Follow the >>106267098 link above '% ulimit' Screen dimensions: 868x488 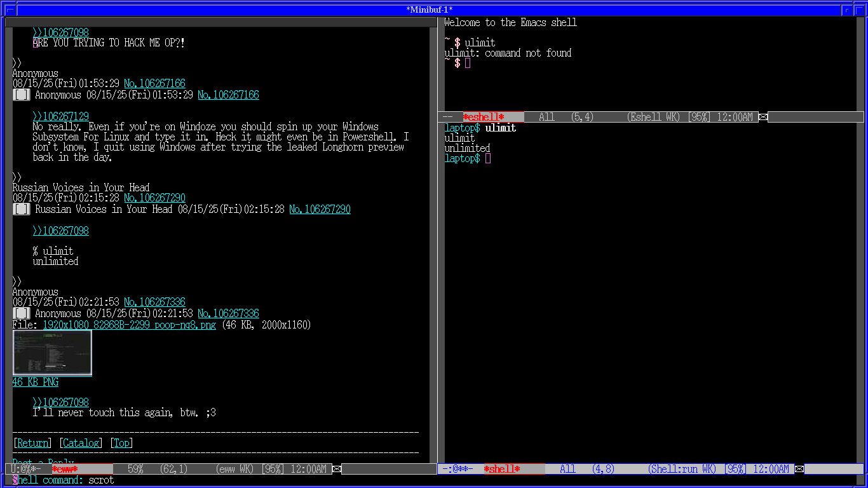pos(61,231)
